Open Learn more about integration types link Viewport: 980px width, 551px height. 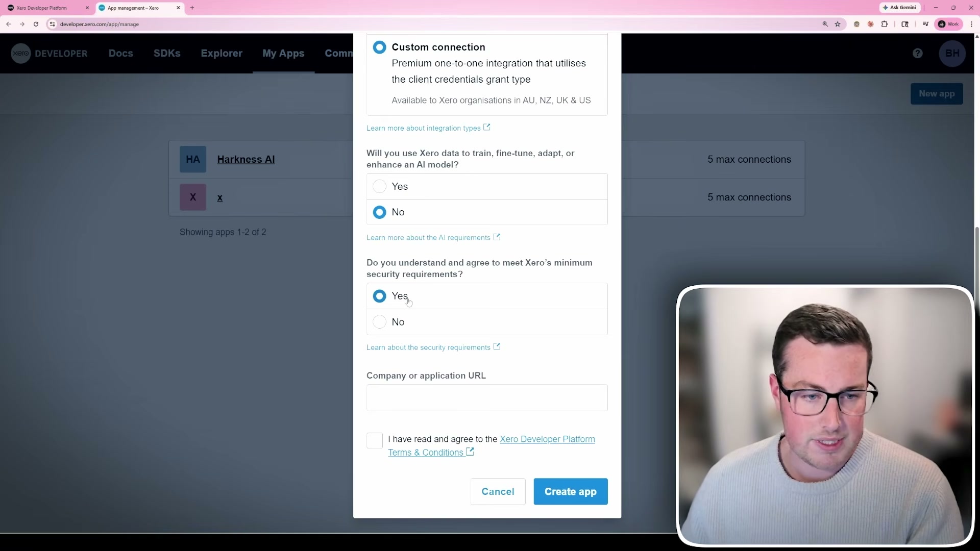click(x=428, y=128)
